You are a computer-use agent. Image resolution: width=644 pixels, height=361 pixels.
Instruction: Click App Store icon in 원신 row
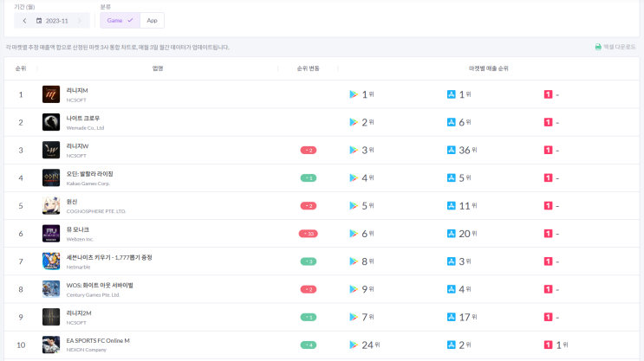click(x=451, y=205)
